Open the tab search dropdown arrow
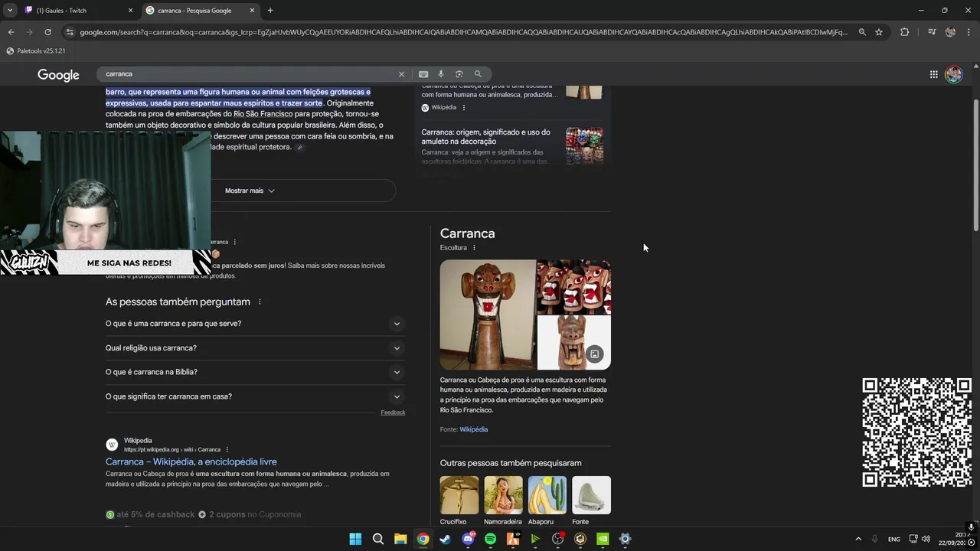Viewport: 980px width, 551px height. (10, 11)
